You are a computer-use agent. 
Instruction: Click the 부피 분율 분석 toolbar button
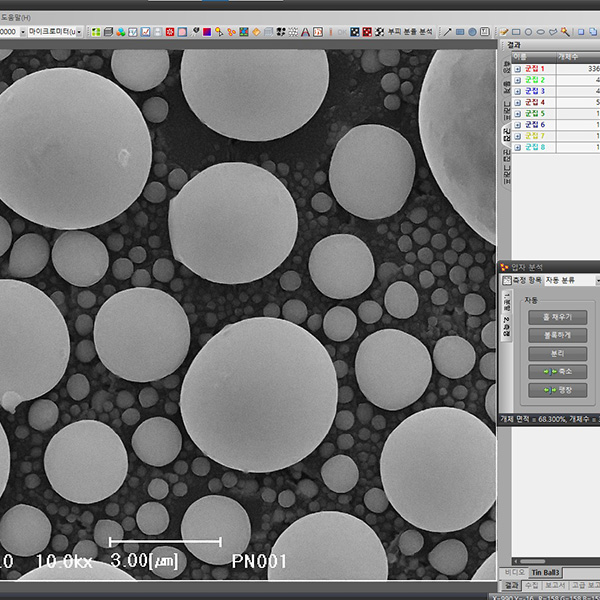tap(411, 32)
